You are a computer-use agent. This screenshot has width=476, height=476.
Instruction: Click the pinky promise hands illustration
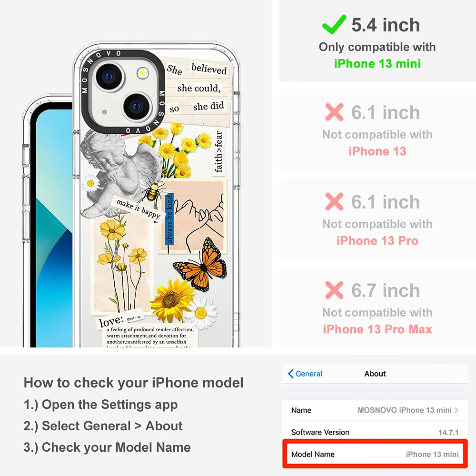(193, 216)
